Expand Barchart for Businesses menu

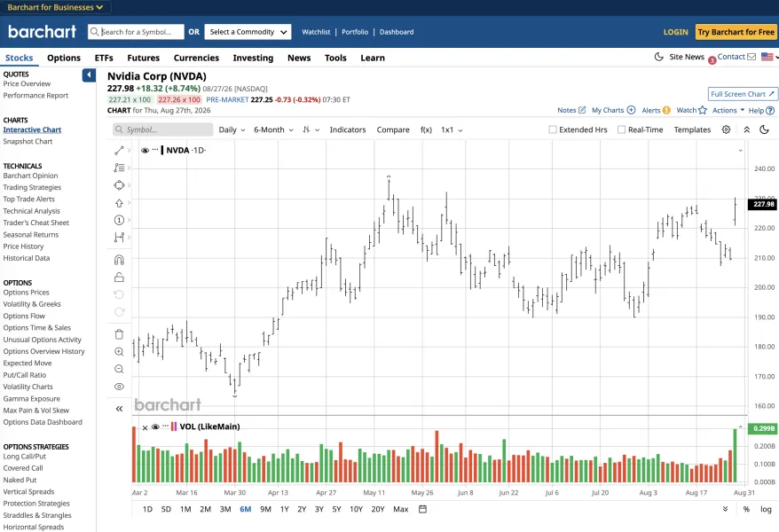pos(55,7)
